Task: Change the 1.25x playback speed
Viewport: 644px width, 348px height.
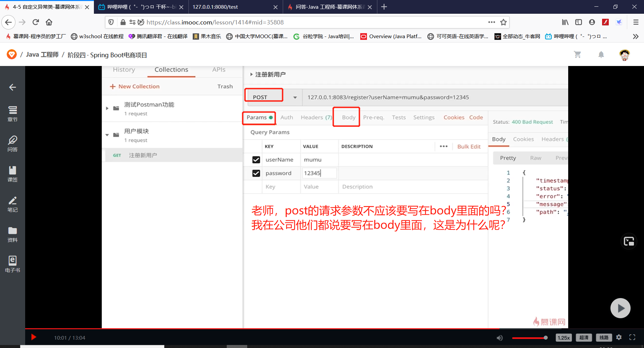Action: (563, 338)
